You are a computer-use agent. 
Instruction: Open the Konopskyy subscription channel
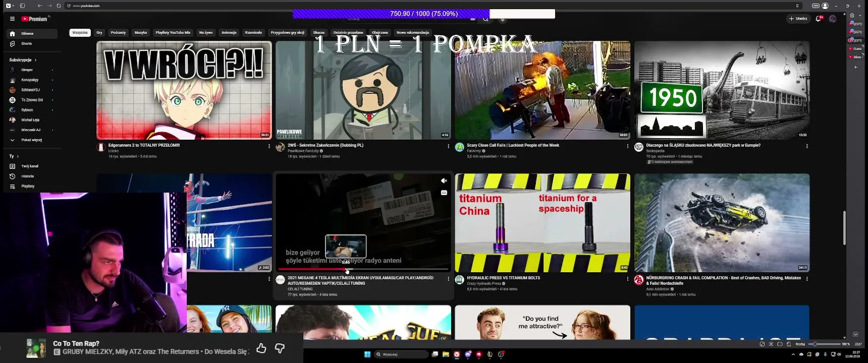click(32, 80)
